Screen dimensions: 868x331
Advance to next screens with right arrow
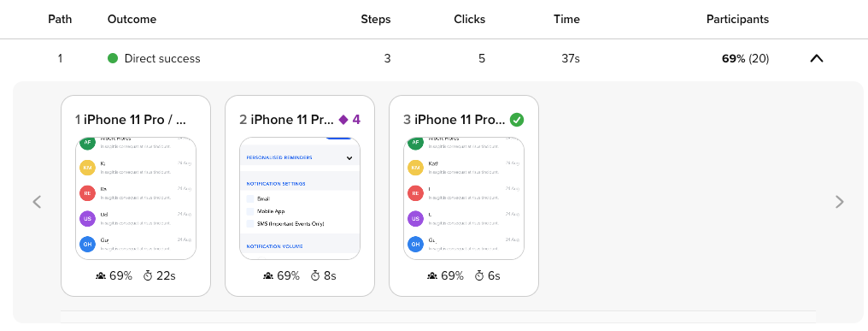click(839, 202)
